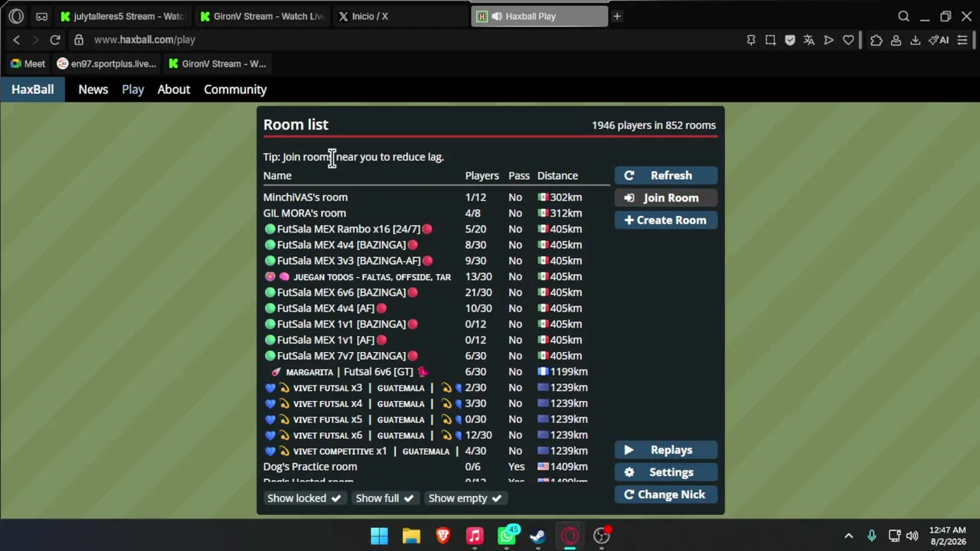The image size is (980, 551).
Task: Click the Create Room button
Action: [666, 220]
